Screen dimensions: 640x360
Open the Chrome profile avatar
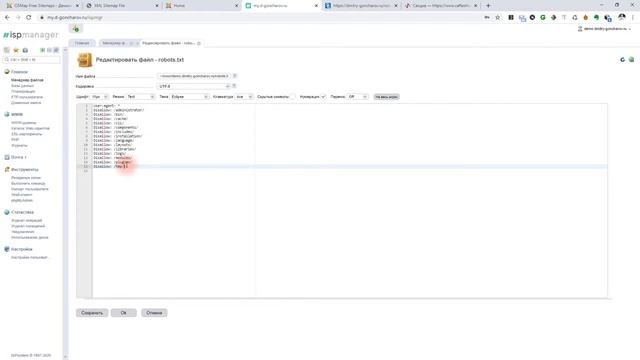(622, 17)
